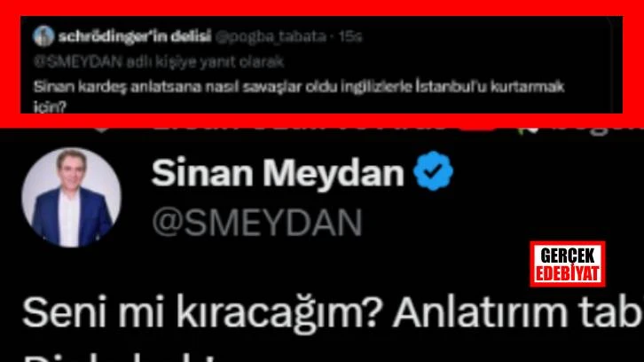Open the @SMEYDAN mention in reply line
This screenshot has height=362, width=644.
pos(78,61)
